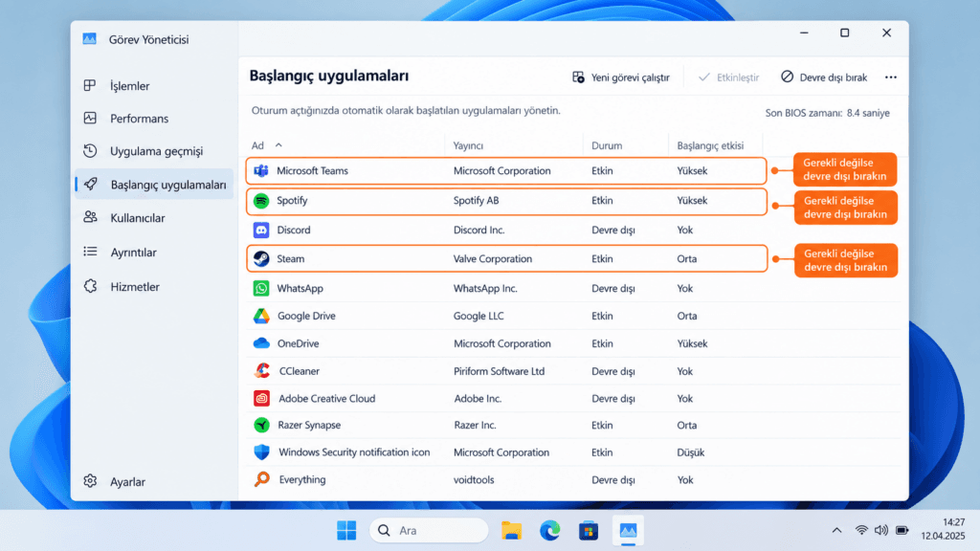Click the Hizmetler puzzle icon
Image resolution: width=980 pixels, height=551 pixels.
[x=90, y=286]
